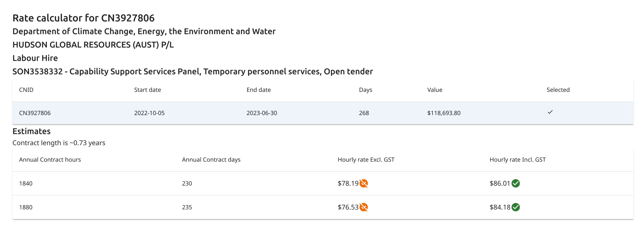The image size is (644, 232).
Task: Click the SON3538332 Capability Support Services Panel heading
Action: [193, 71]
